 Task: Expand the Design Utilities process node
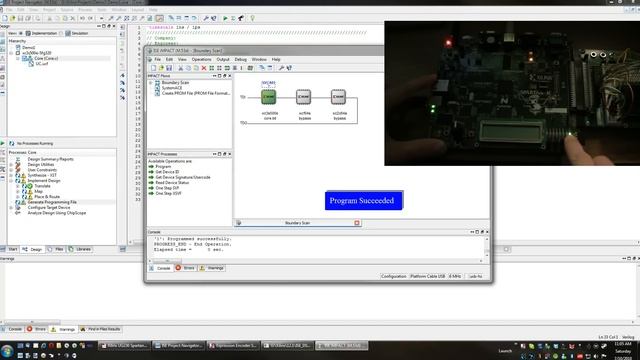point(11,164)
